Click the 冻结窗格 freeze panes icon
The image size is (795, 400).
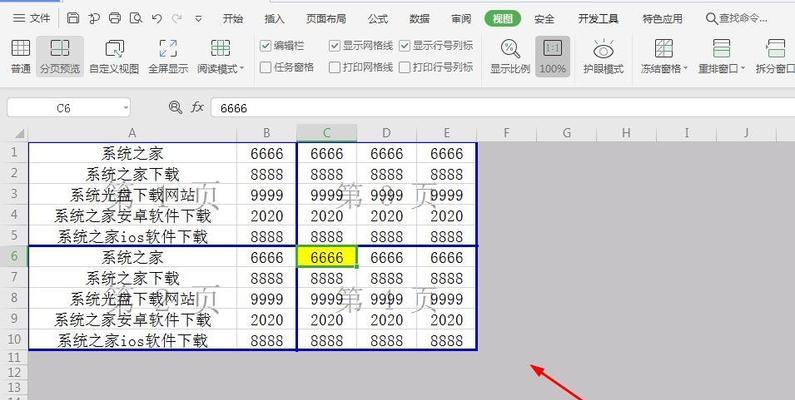[x=663, y=49]
